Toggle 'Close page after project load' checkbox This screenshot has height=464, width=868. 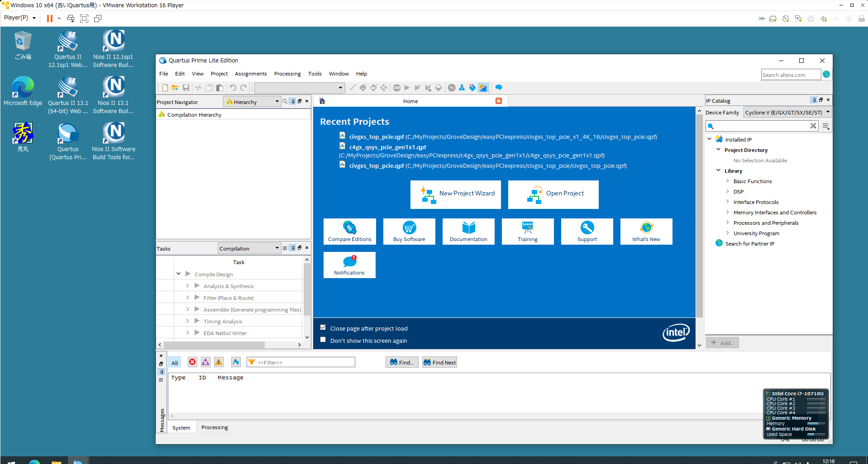coord(323,327)
